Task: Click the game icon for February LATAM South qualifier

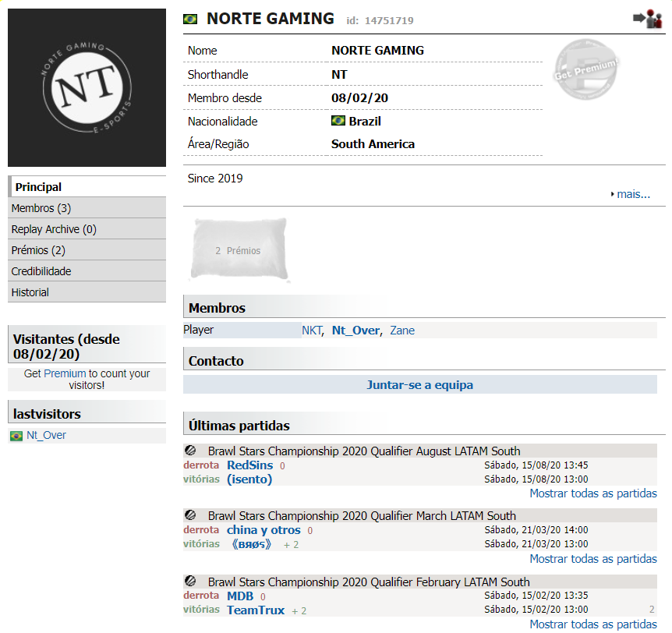Action: click(190, 582)
